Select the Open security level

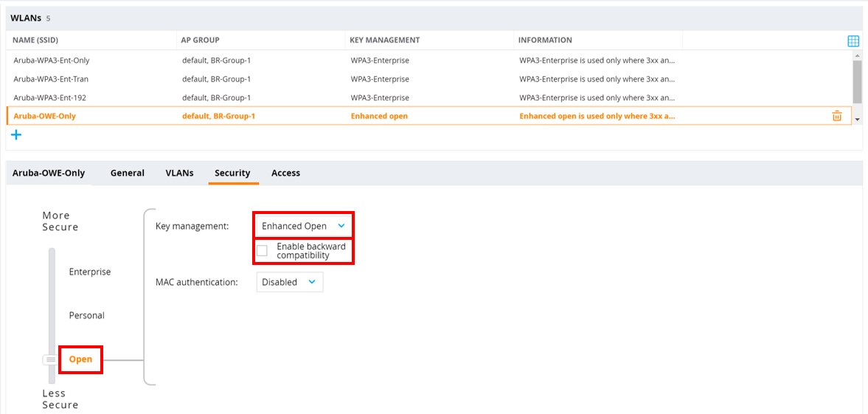click(80, 359)
